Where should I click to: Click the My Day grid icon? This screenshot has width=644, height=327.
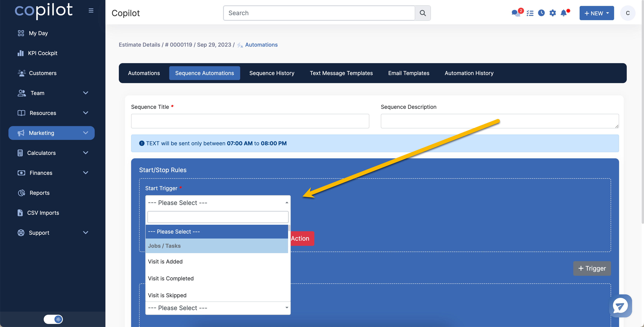[21, 33]
